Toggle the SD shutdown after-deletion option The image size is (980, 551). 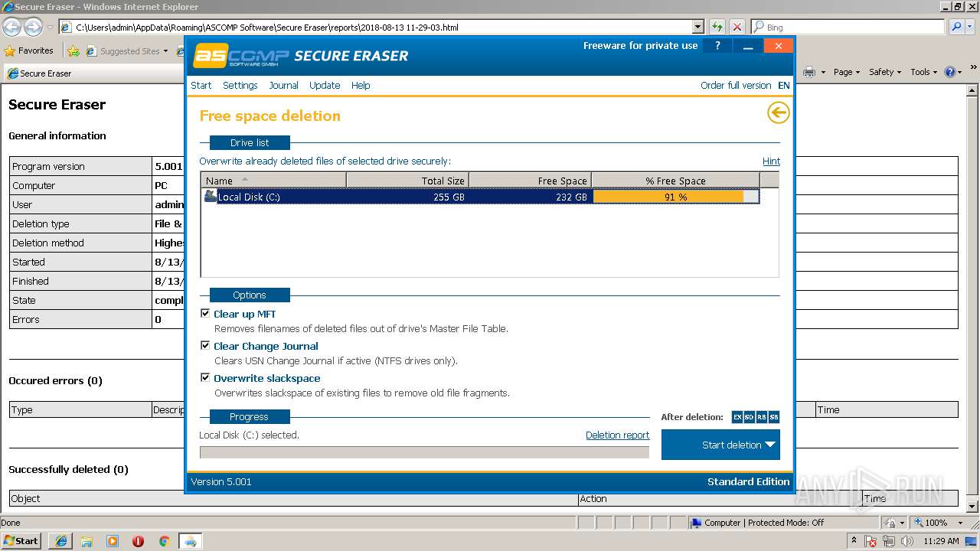point(750,417)
